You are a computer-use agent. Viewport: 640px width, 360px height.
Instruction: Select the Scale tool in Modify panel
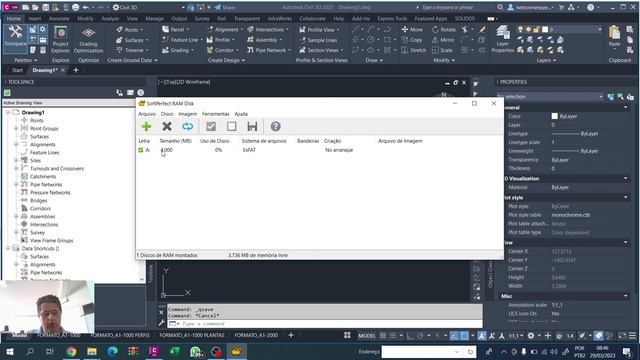coord(442,50)
